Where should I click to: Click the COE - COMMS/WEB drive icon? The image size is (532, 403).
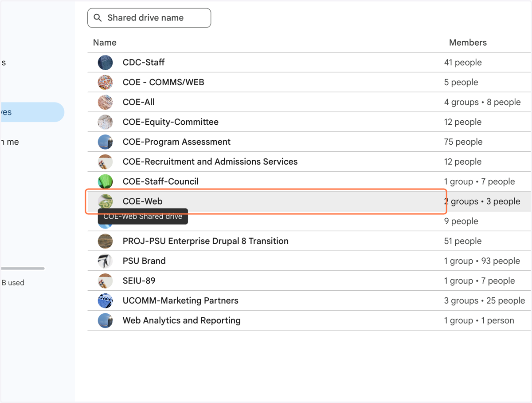pyautogui.click(x=106, y=83)
